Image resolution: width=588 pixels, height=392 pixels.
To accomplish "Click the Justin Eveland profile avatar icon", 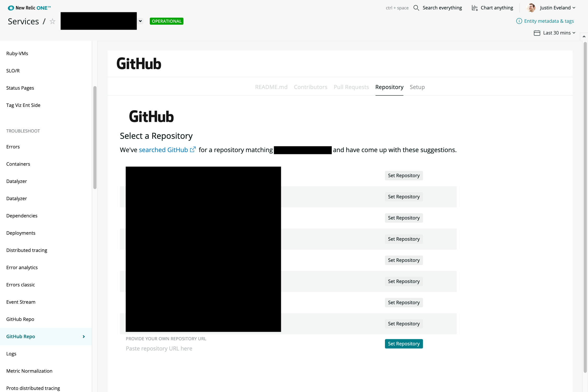I will pos(531,7).
